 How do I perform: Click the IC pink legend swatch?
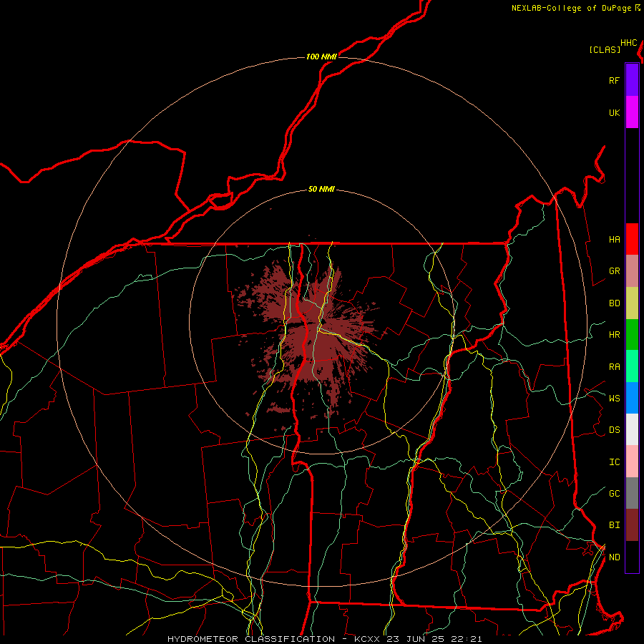pos(632,462)
